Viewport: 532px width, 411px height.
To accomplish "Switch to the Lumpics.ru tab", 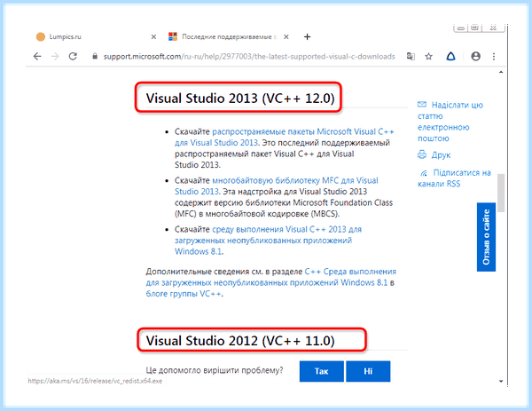I will click(95, 36).
